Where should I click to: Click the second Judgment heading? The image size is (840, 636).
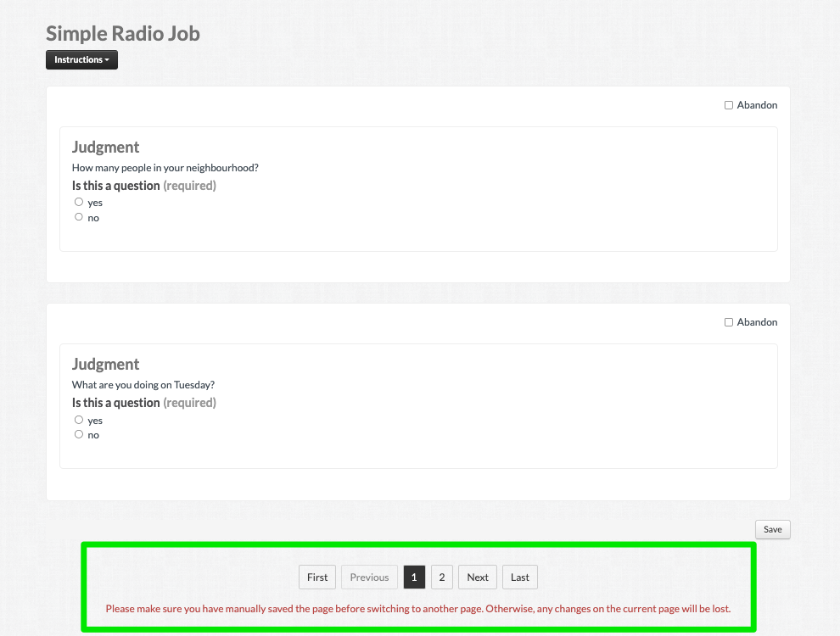[105, 364]
